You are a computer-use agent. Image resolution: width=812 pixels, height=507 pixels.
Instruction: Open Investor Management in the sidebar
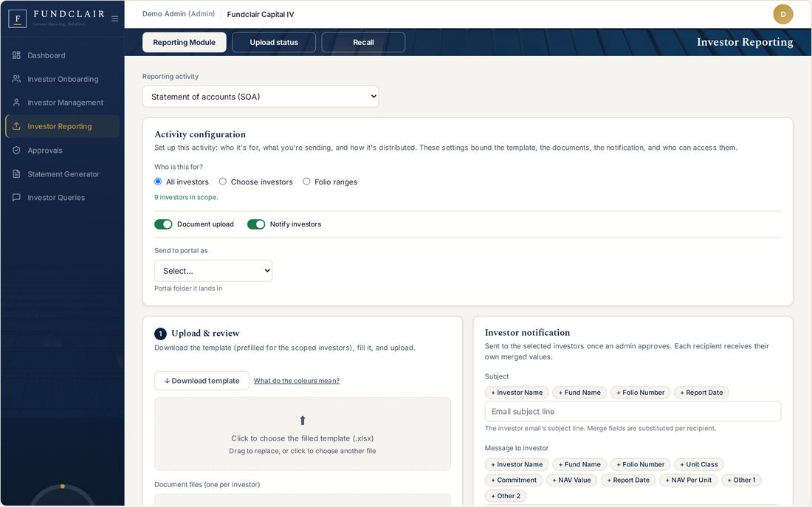tap(62, 103)
